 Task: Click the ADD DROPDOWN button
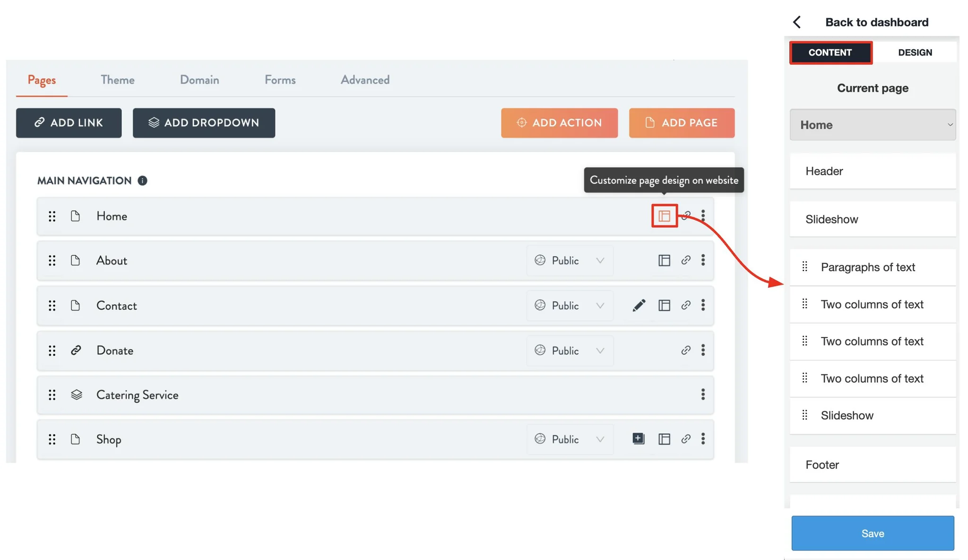(204, 123)
